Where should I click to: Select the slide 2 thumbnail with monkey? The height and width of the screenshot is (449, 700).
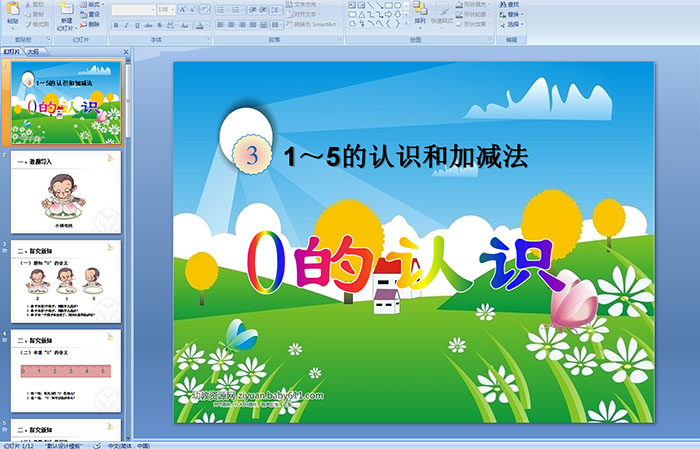(x=66, y=193)
